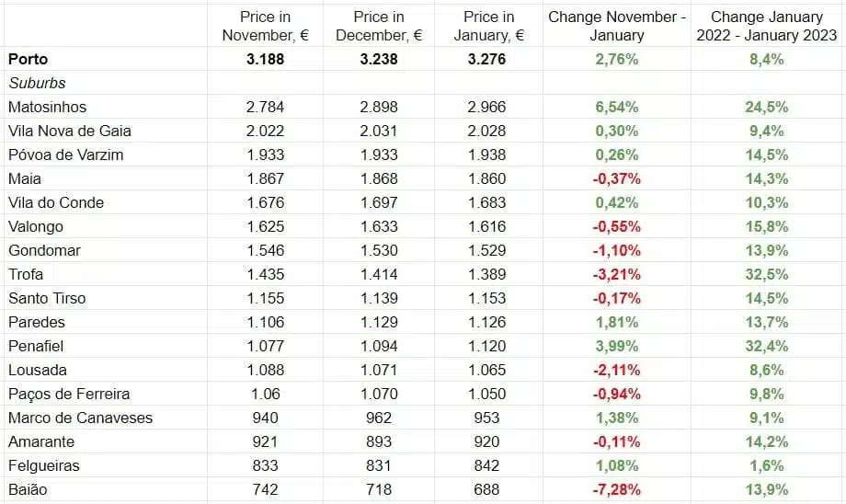Select the Vila Nova de Gaia cell

[69, 131]
